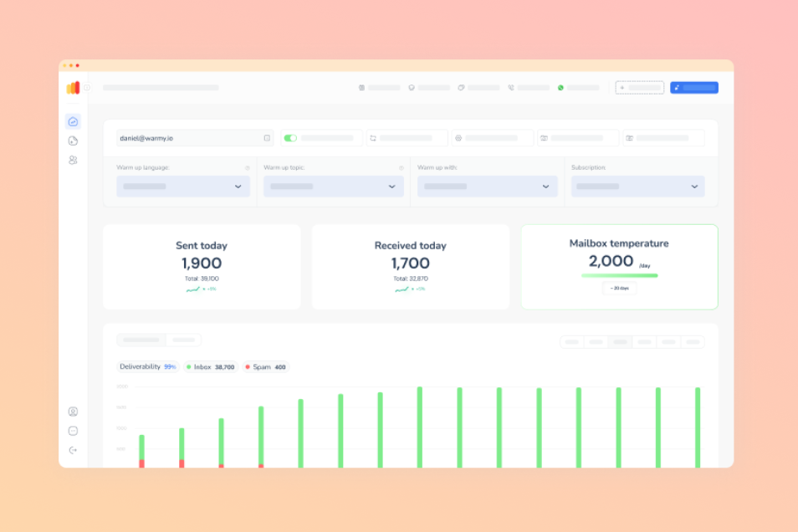Click the headset icon in the top header
This screenshot has width=798, height=532.
tap(412, 88)
